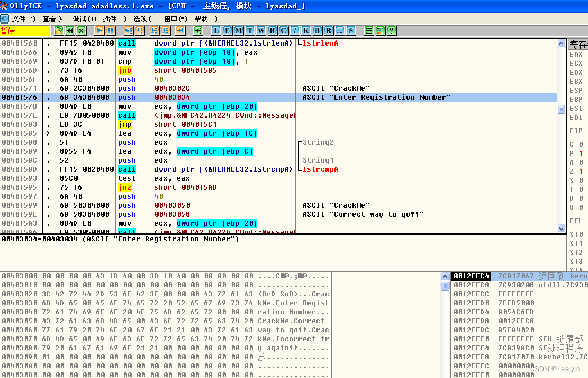Show Patches via slash button
Viewport: 588px width, 378px height.
(x=295, y=31)
